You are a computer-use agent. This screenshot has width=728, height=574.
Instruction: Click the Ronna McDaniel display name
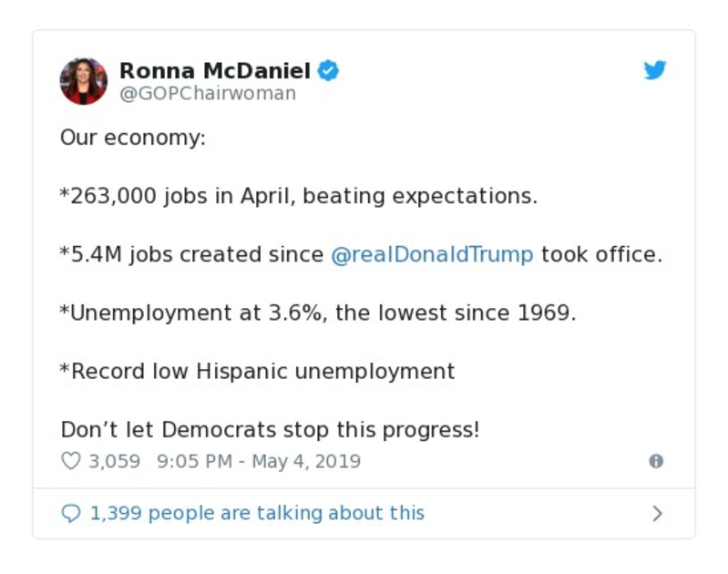(x=215, y=71)
